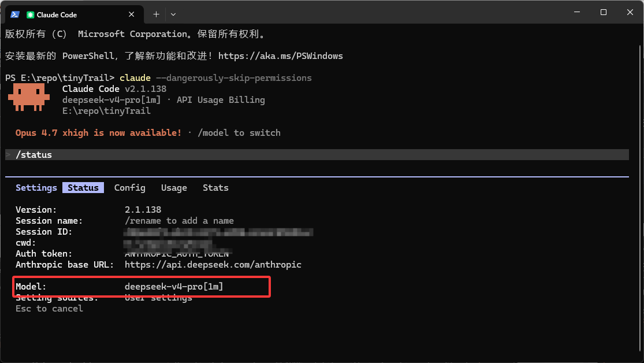Screen dimensions: 644x363
Task: Click the 'cwd:' label
Action: tap(26, 243)
